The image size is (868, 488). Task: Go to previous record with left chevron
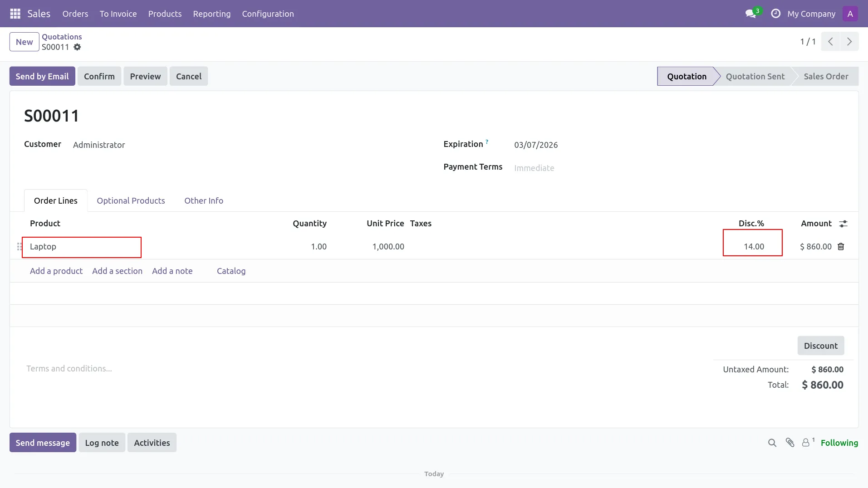tap(830, 42)
